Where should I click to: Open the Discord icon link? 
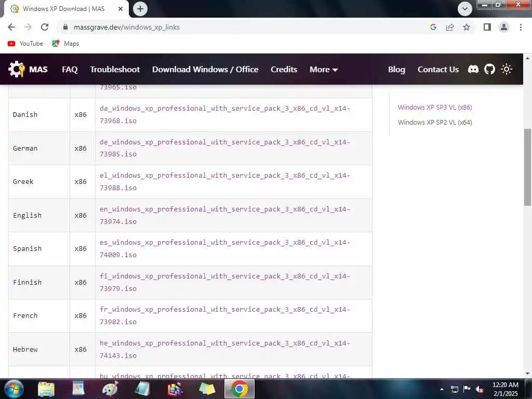click(x=473, y=69)
